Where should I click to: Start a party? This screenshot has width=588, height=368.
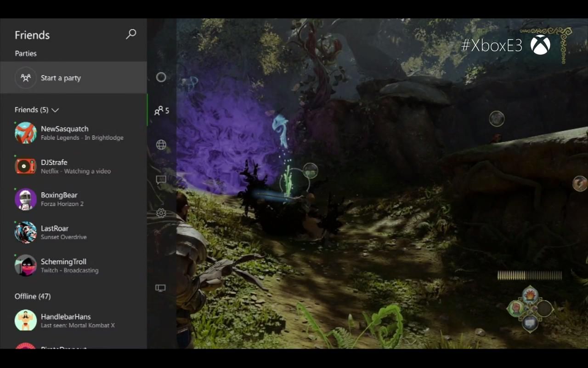tap(73, 78)
